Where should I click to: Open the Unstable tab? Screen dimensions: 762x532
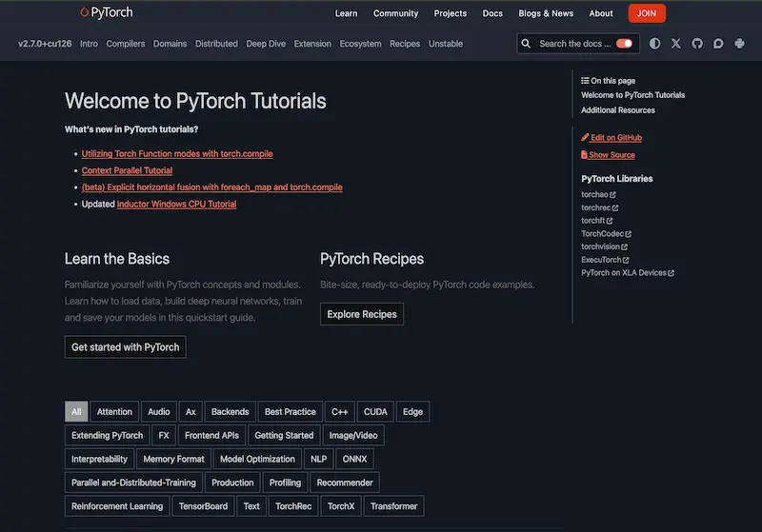(x=446, y=44)
